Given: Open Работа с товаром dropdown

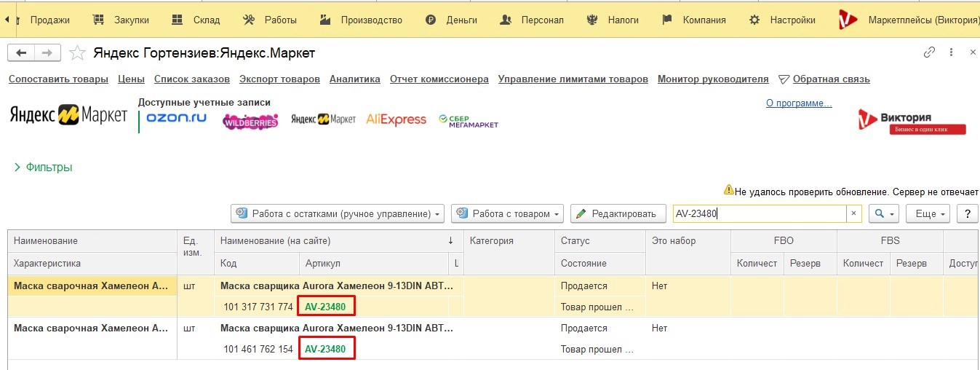Looking at the screenshot, I should (508, 214).
